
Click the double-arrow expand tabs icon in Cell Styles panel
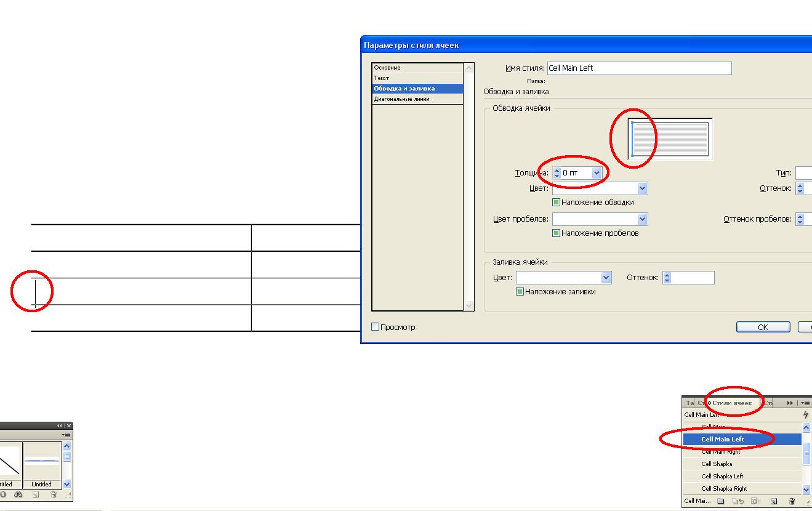tap(790, 403)
